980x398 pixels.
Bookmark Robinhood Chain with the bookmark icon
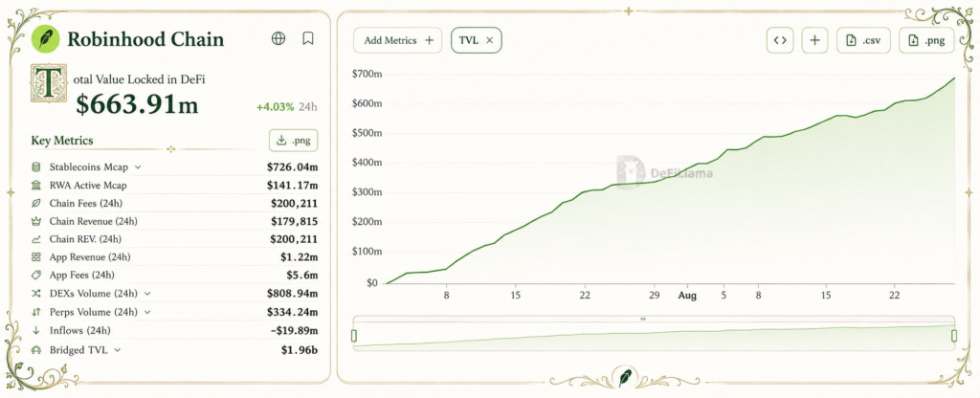[307, 38]
